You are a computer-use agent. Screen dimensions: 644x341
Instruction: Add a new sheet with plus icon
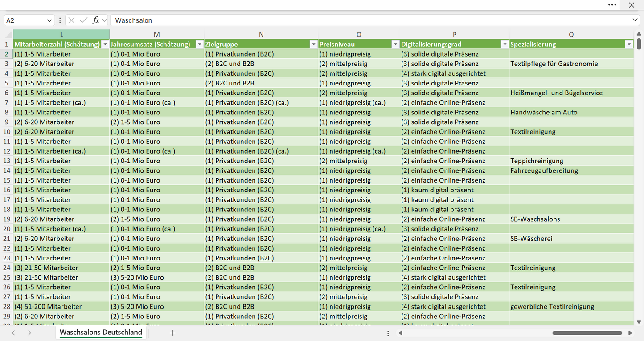172,333
